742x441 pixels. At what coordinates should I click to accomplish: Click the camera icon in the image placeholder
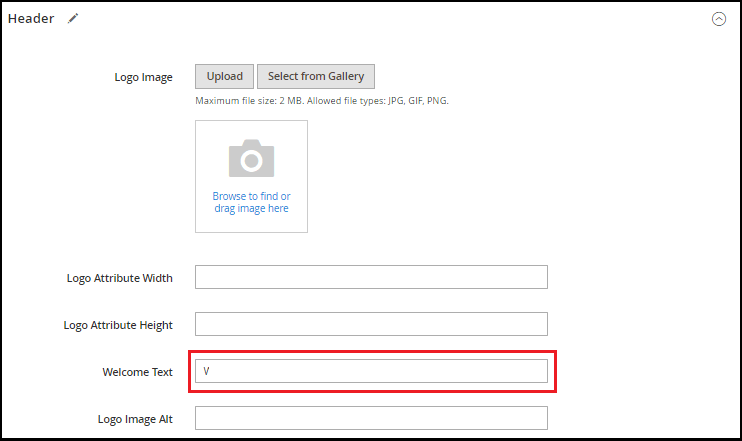[x=251, y=159]
